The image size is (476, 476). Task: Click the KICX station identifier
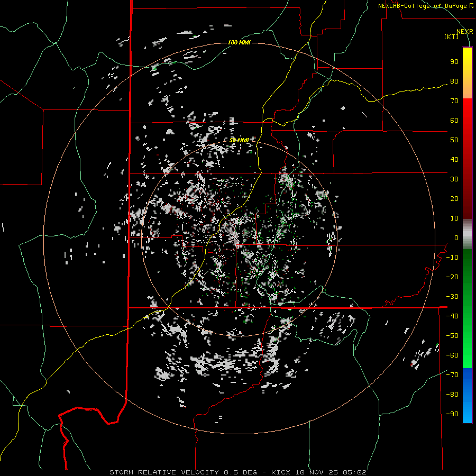[281, 472]
